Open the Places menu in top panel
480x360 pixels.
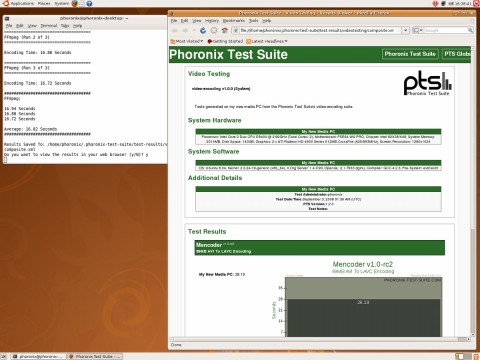pos(44,4)
